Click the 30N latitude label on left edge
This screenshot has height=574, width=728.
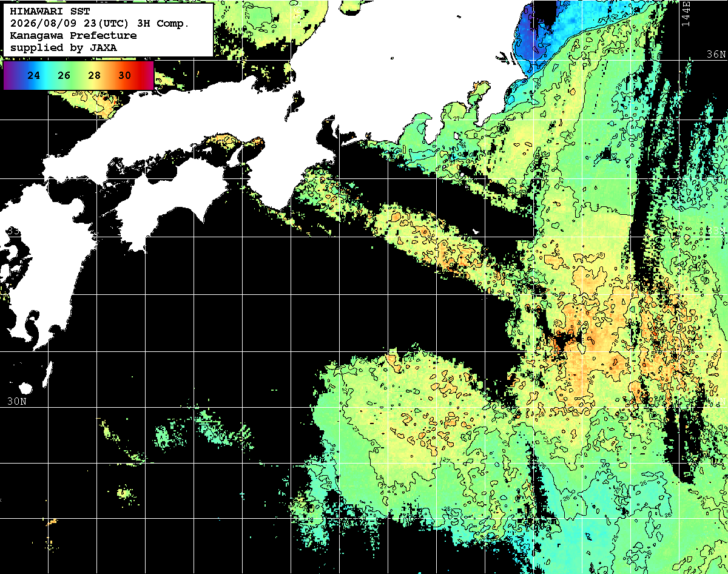(16, 402)
